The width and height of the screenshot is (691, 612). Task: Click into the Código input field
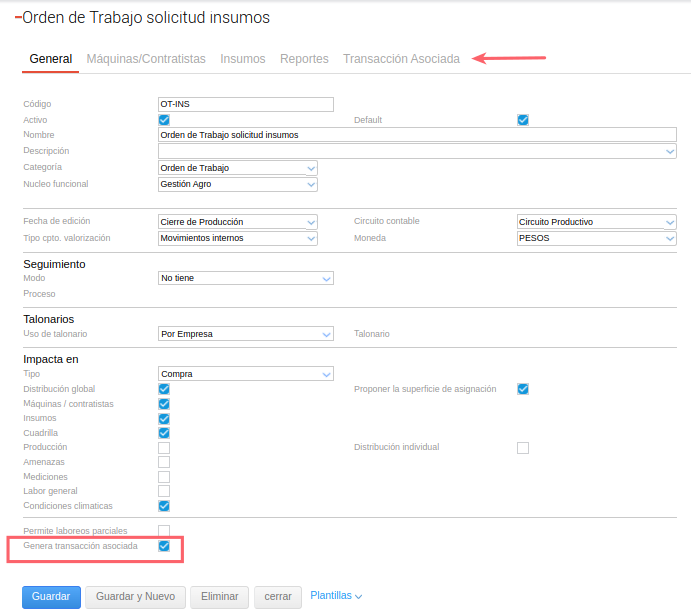click(x=245, y=104)
